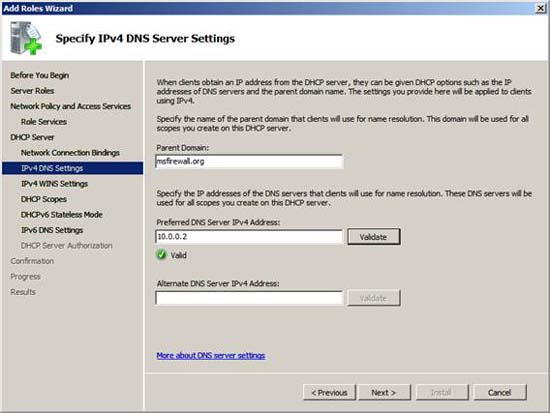The height and width of the screenshot is (413, 550).
Task: Click the Specify IPv4 DNS Server Settings heading
Action: [145, 38]
